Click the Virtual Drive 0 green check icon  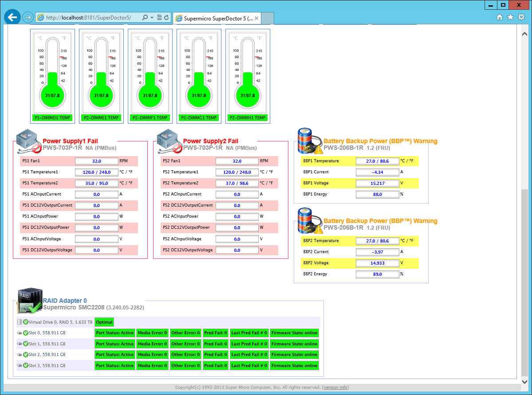26,322
